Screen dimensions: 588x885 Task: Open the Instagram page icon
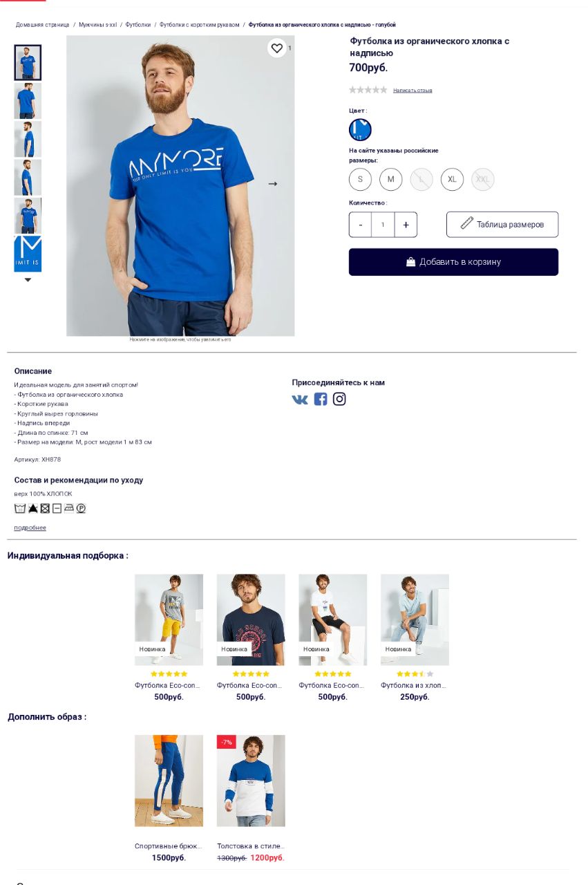tap(339, 399)
